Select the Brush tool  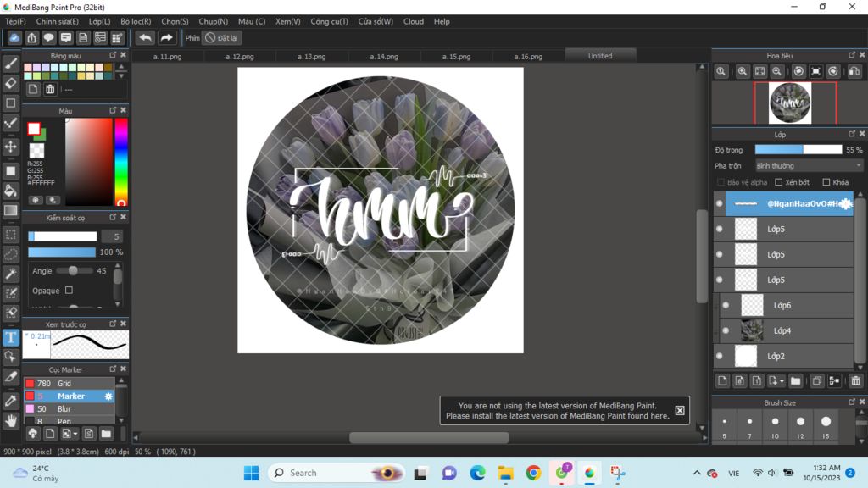10,64
